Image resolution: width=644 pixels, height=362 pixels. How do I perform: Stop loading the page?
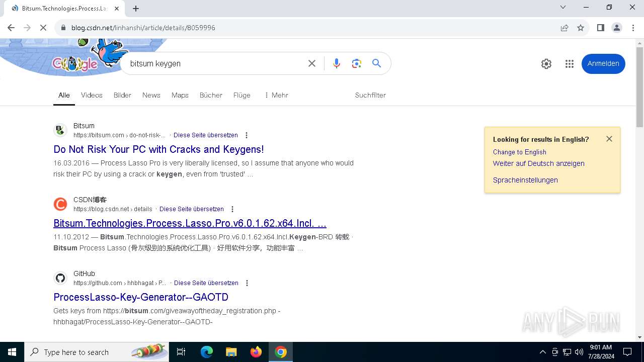(43, 28)
